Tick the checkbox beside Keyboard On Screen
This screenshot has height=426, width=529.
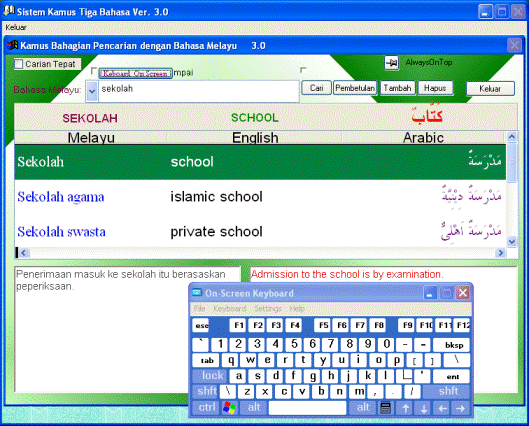[94, 71]
